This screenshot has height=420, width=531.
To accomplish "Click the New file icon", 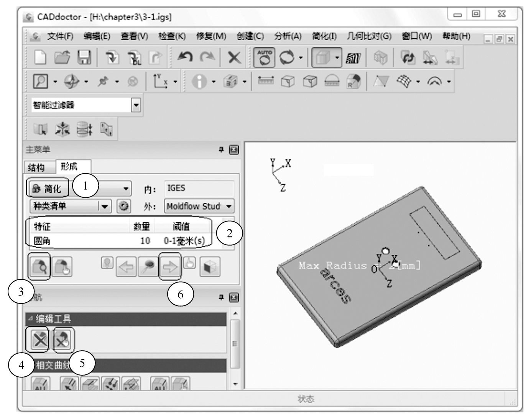I will click(x=40, y=57).
